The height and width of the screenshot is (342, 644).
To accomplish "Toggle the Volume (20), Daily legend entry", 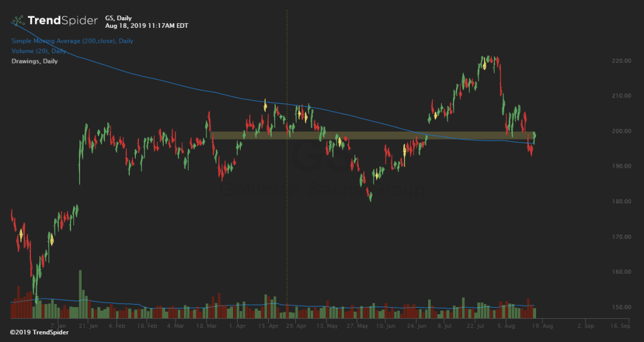I will [x=39, y=51].
